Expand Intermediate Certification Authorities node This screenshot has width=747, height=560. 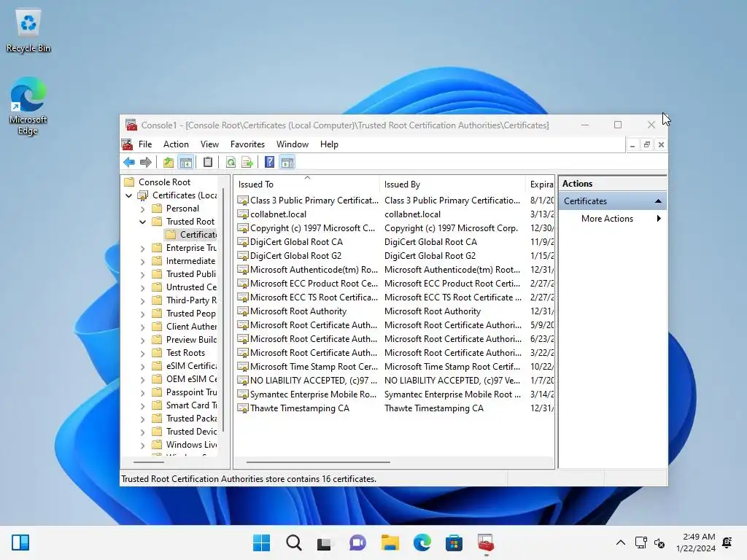[x=142, y=262]
